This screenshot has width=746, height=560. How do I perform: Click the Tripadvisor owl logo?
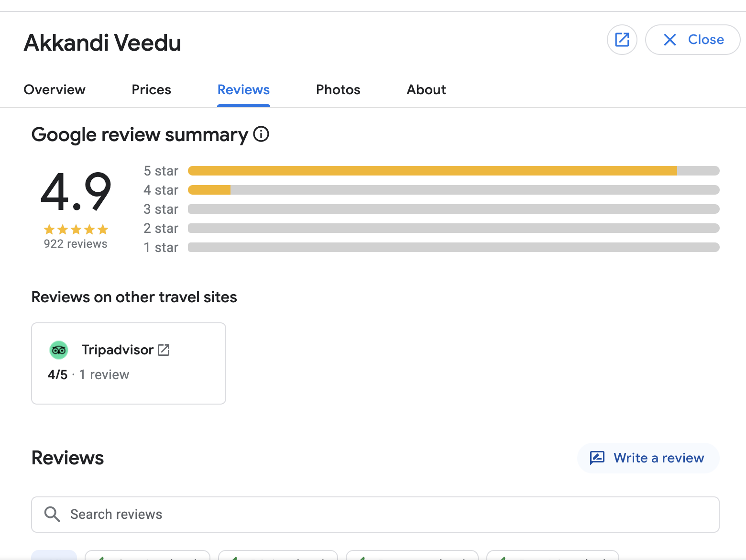[x=59, y=350]
